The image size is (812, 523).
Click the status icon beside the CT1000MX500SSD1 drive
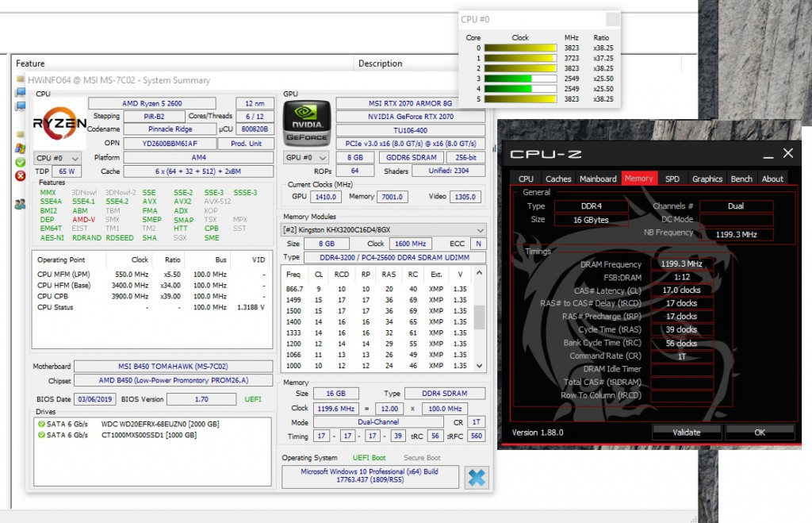pos(42,435)
